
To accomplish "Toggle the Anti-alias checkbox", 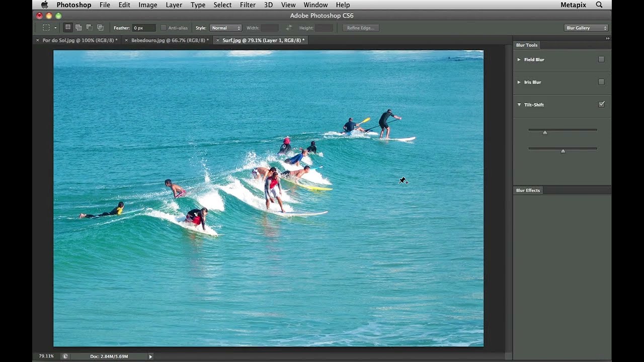I will coord(163,28).
